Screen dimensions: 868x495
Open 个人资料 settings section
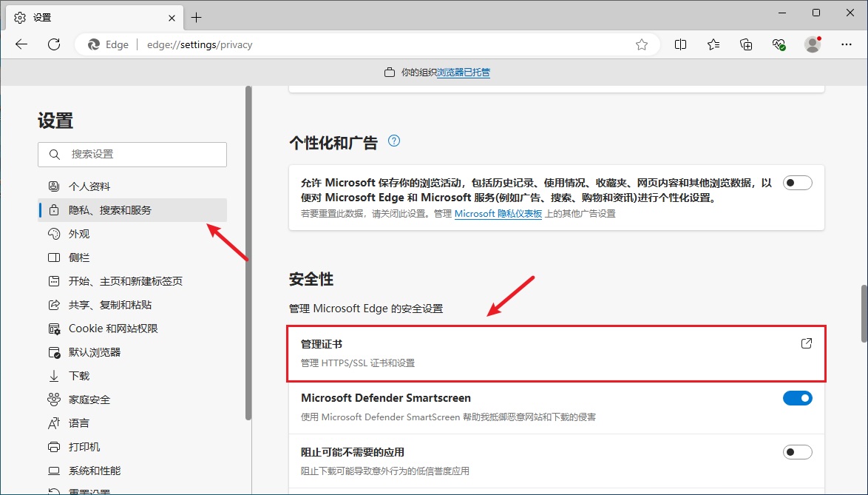(132, 186)
